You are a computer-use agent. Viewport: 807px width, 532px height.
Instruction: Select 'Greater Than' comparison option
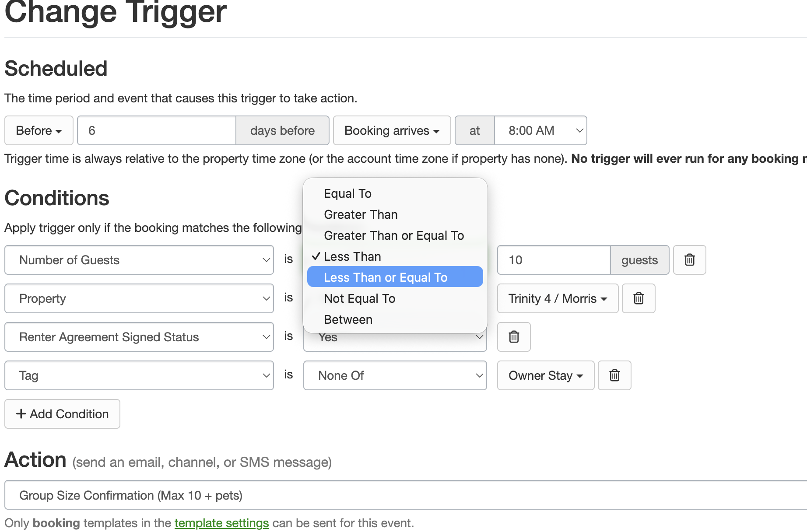coord(361,214)
